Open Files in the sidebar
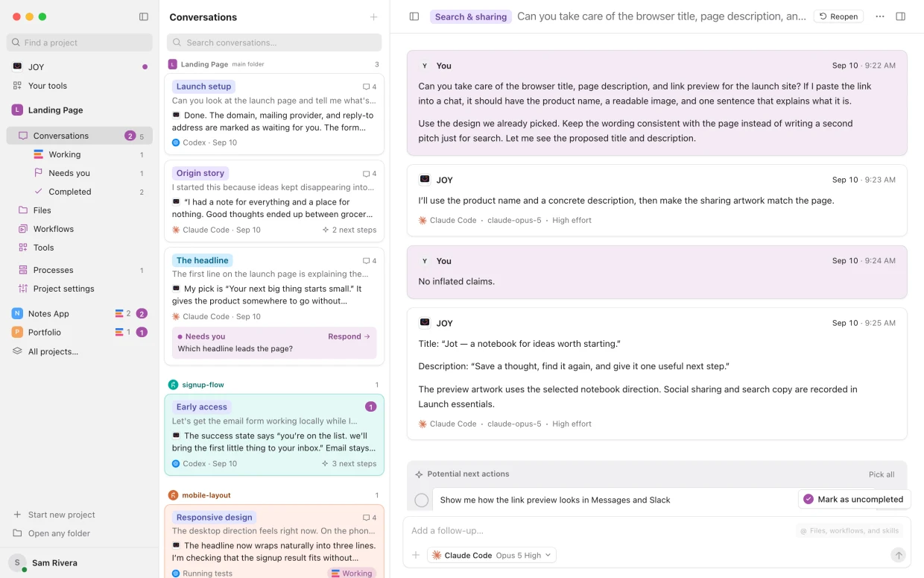 coord(78,210)
